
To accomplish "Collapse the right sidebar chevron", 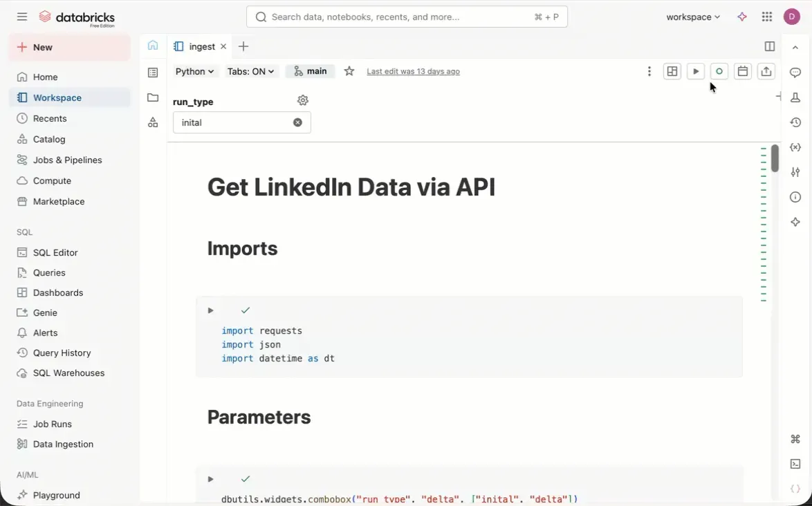I will click(795, 48).
